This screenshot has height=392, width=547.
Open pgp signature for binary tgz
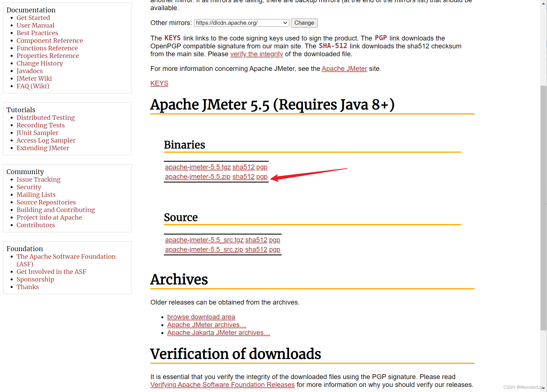coord(262,167)
